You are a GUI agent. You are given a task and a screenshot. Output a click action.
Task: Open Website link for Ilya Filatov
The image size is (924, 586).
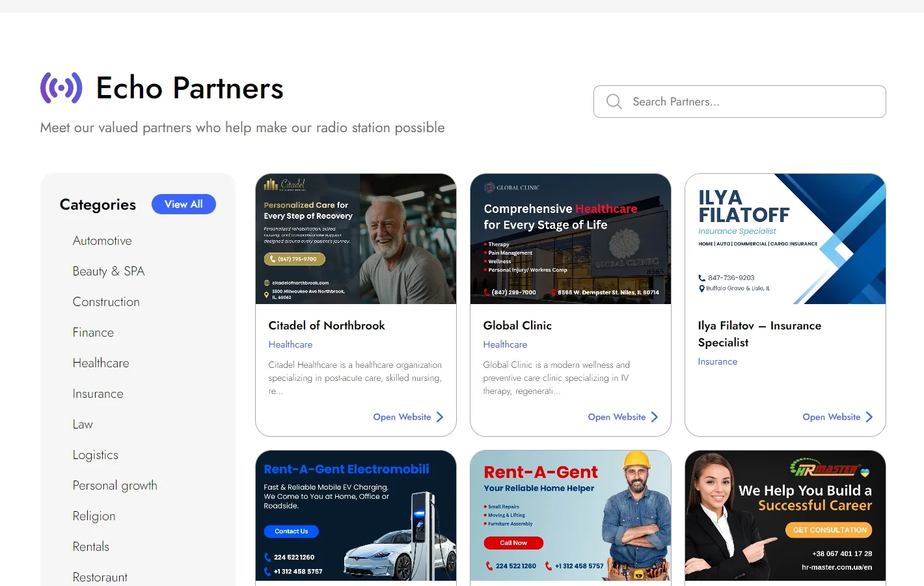pyautogui.click(x=837, y=417)
